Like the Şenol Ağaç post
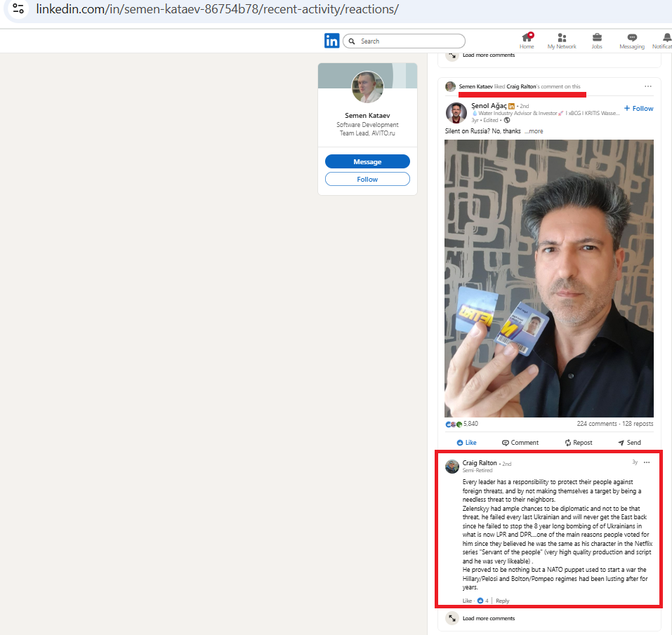 [x=466, y=442]
